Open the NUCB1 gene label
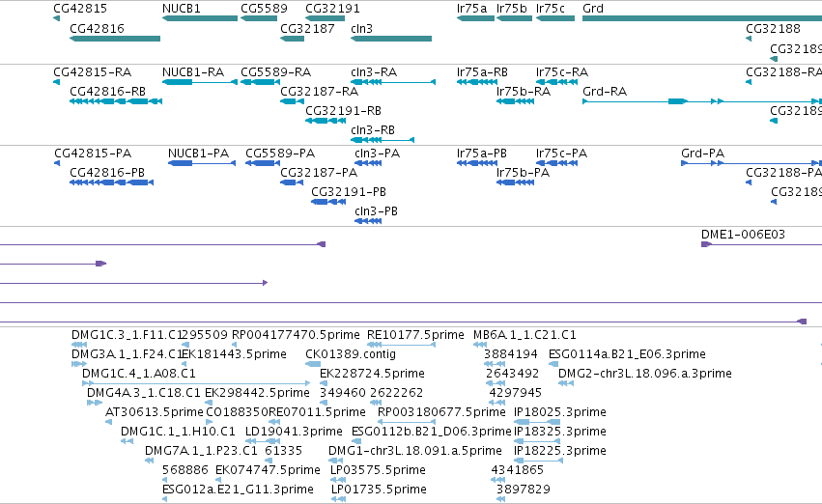Screen dimensions: 822x504 (182, 9)
